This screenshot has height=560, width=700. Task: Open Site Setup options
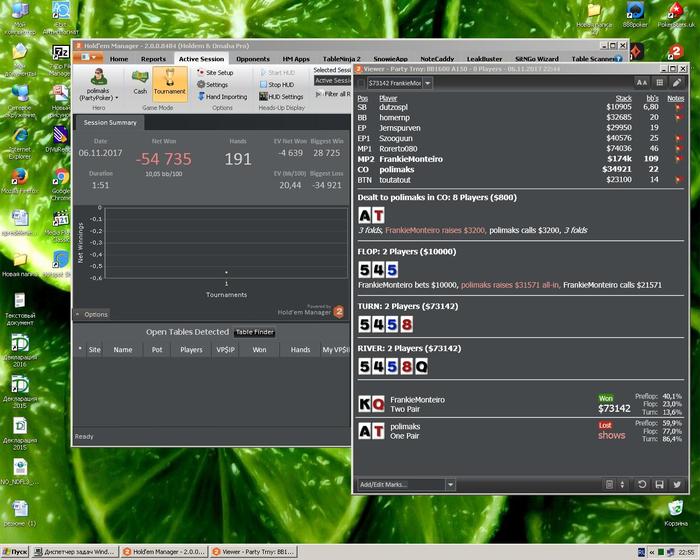click(x=216, y=72)
